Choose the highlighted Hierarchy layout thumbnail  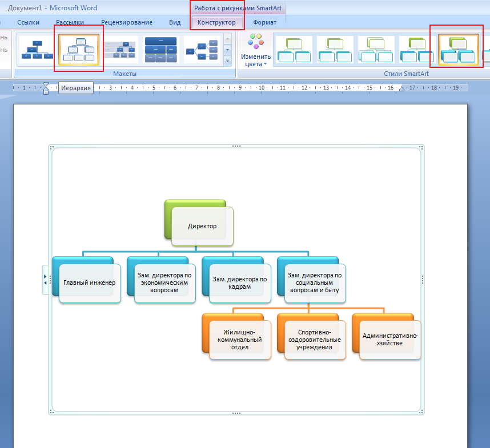coord(79,50)
